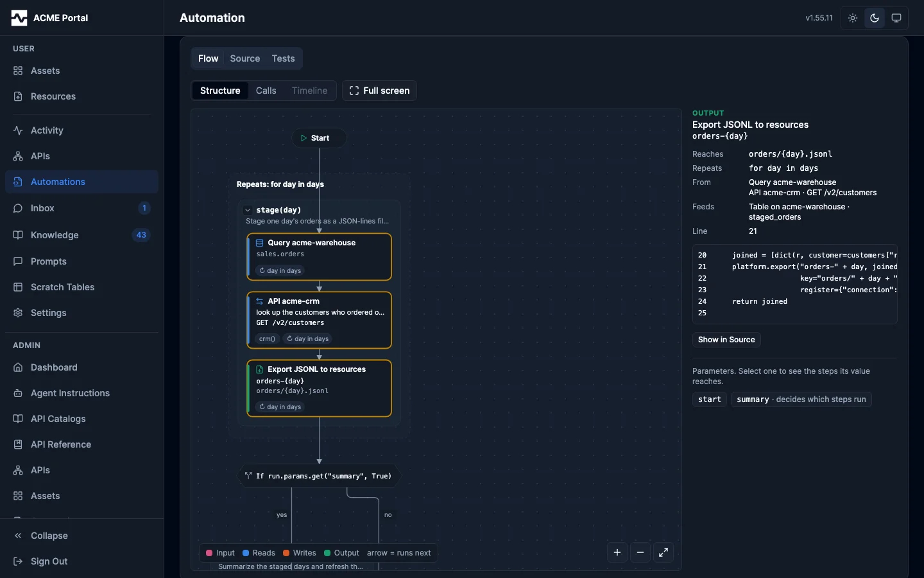Open Scratch Tables in the sidebar
Screen dimensions: 924x578
pos(81,287)
